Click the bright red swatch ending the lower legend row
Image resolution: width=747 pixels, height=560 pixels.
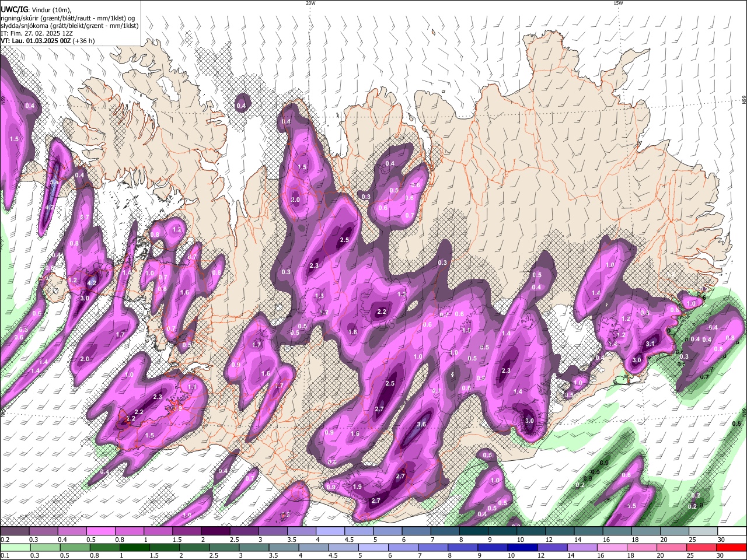pos(732,548)
